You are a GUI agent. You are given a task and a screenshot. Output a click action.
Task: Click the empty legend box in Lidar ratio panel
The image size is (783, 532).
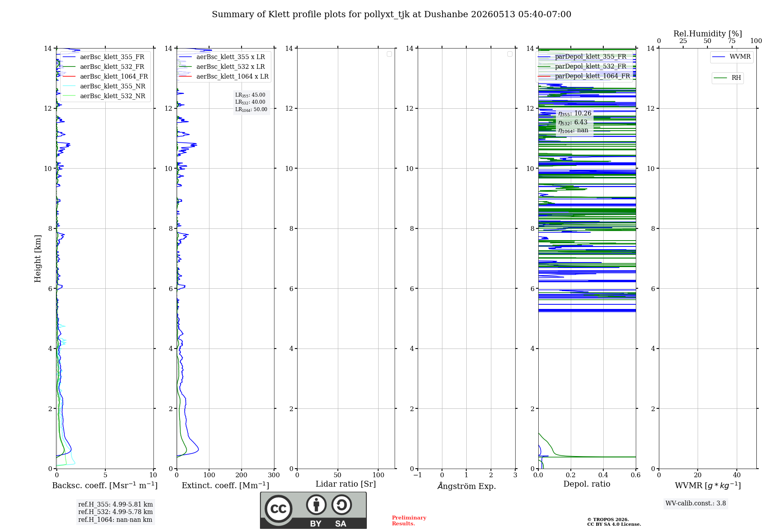point(389,54)
